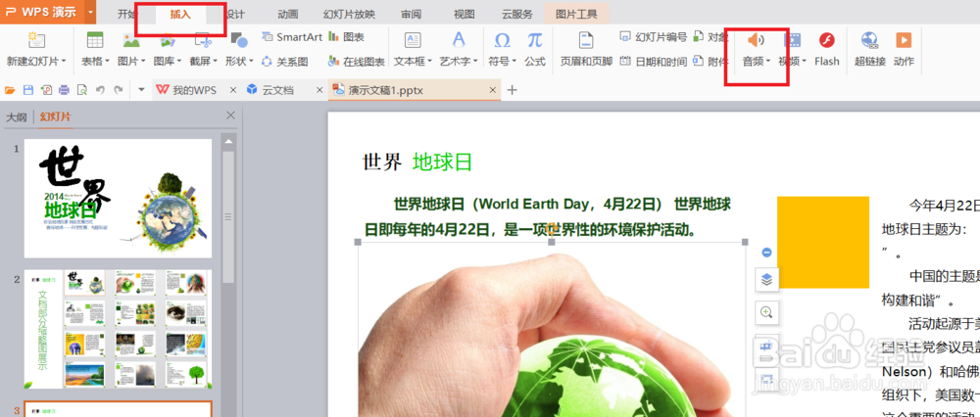This screenshot has height=417, width=980.
Task: Switch to the 云服务 Cloud Services tab
Action: click(517, 14)
